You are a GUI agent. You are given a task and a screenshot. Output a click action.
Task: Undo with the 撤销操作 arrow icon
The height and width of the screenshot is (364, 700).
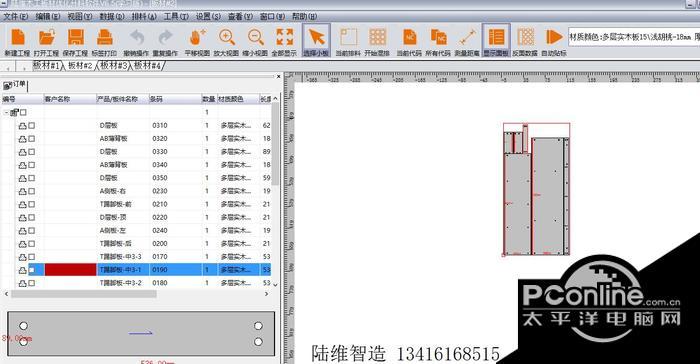[x=137, y=38]
